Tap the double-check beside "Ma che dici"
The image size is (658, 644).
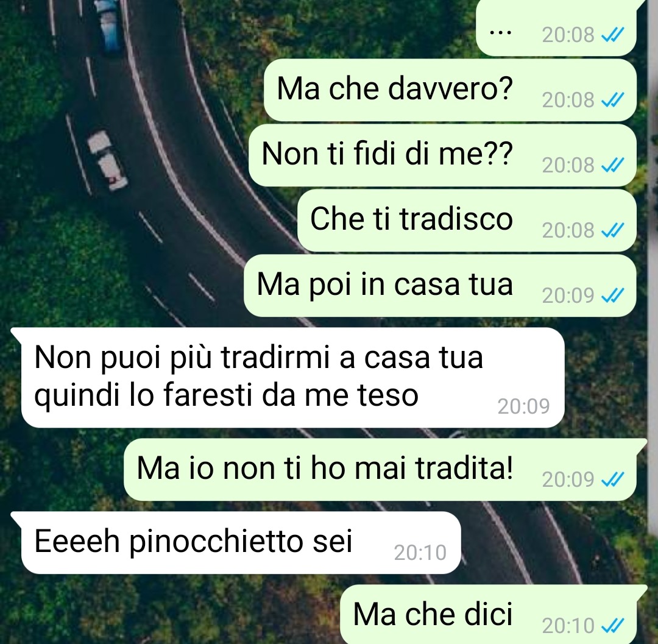tap(613, 626)
